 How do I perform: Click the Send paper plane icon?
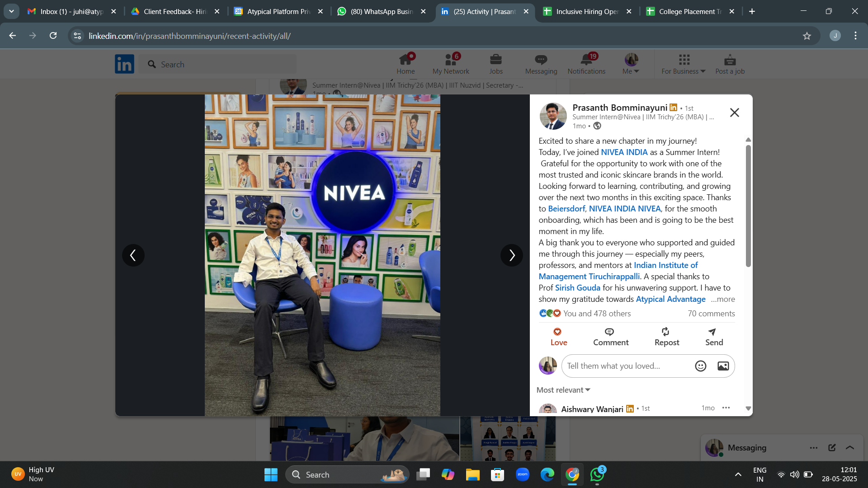(x=712, y=332)
